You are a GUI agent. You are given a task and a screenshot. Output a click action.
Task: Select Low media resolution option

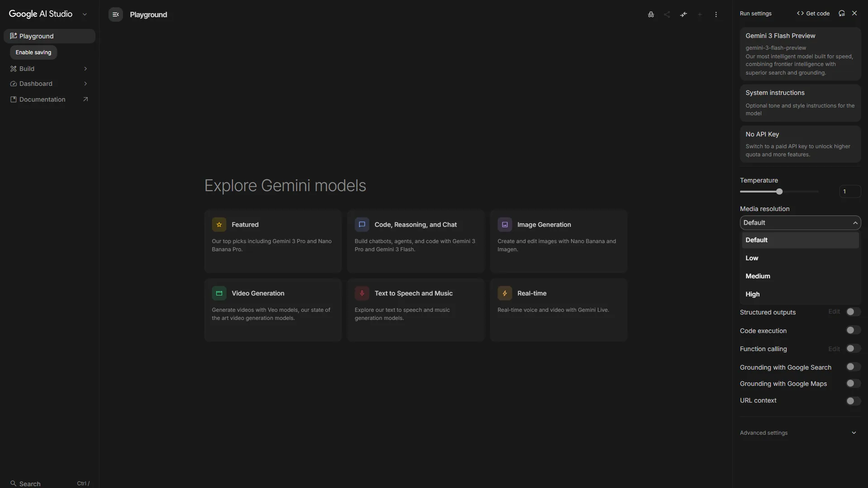click(x=800, y=258)
